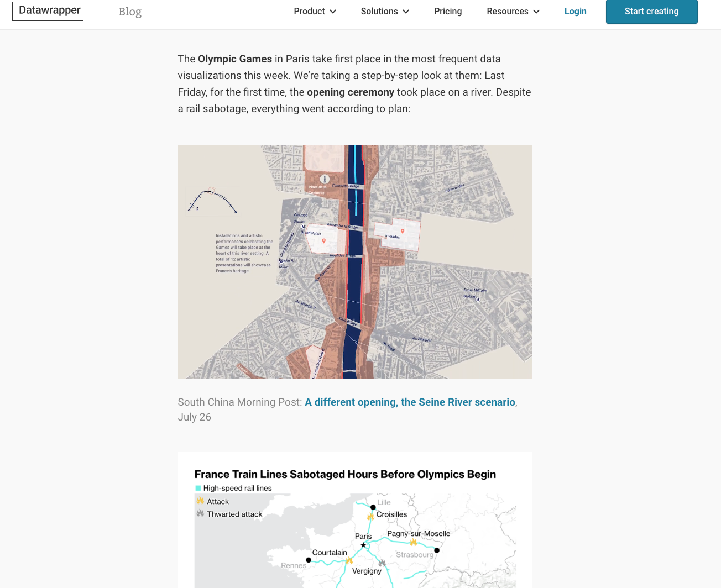Click the Rennes city dot on train map
This screenshot has height=588, width=721.
tap(309, 560)
